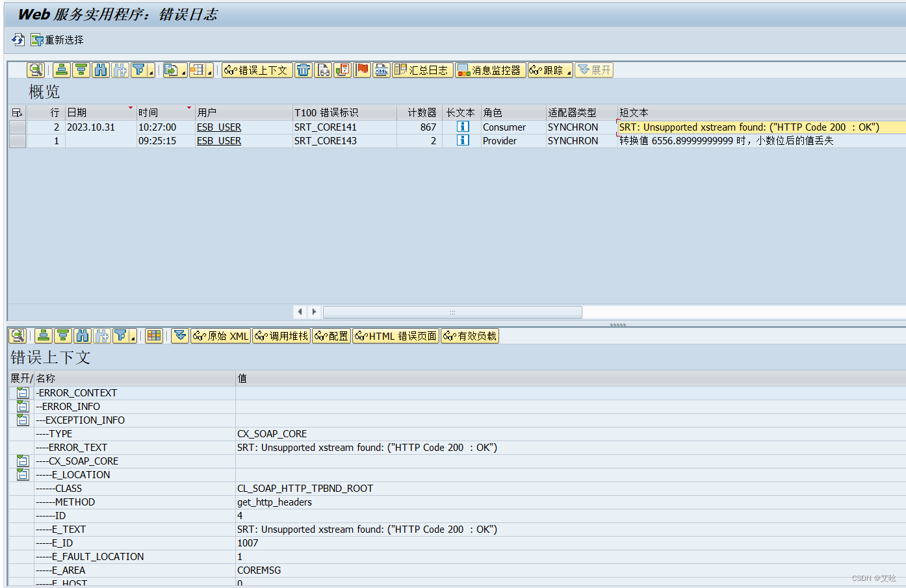Open the details icon in the overview toolbar

click(36, 70)
